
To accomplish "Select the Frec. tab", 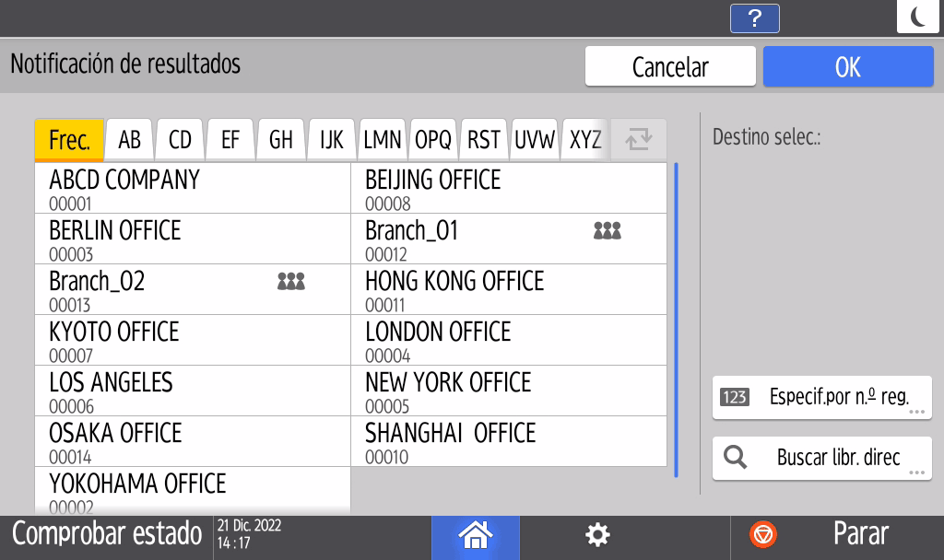I will pos(69,140).
